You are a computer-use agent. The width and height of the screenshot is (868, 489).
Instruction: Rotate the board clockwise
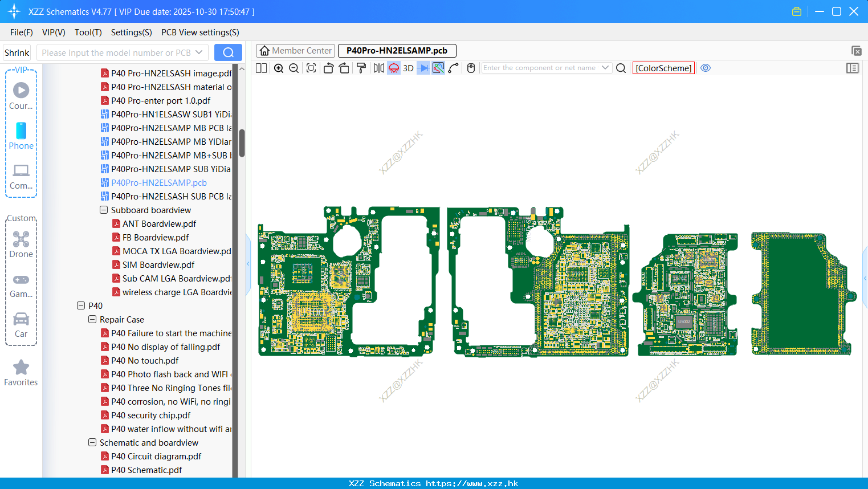tap(344, 68)
